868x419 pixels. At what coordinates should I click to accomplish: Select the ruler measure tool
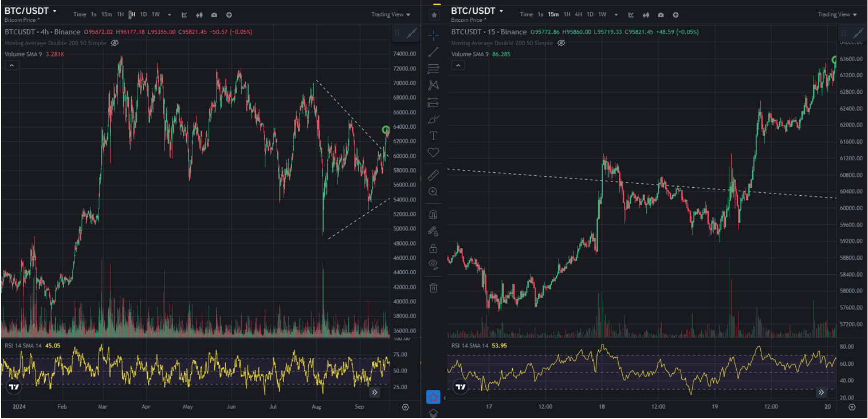click(433, 175)
